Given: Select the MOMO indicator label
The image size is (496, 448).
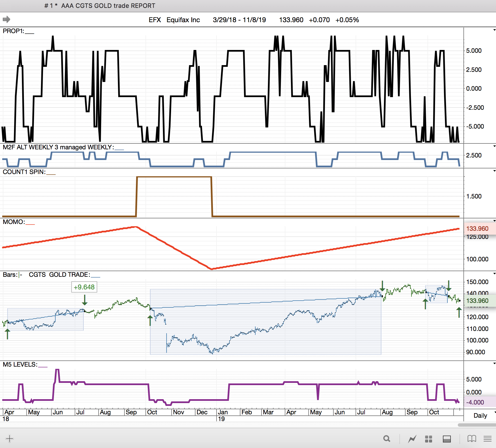Looking at the screenshot, I should coord(14,222).
